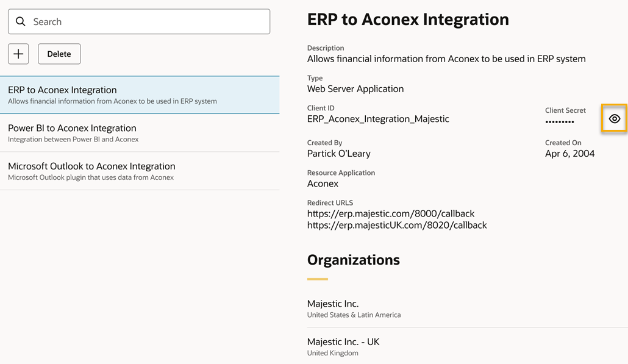628x364 pixels.
Task: Click 'Integration between Power BI and Aconex' subtitle
Action: (x=73, y=140)
